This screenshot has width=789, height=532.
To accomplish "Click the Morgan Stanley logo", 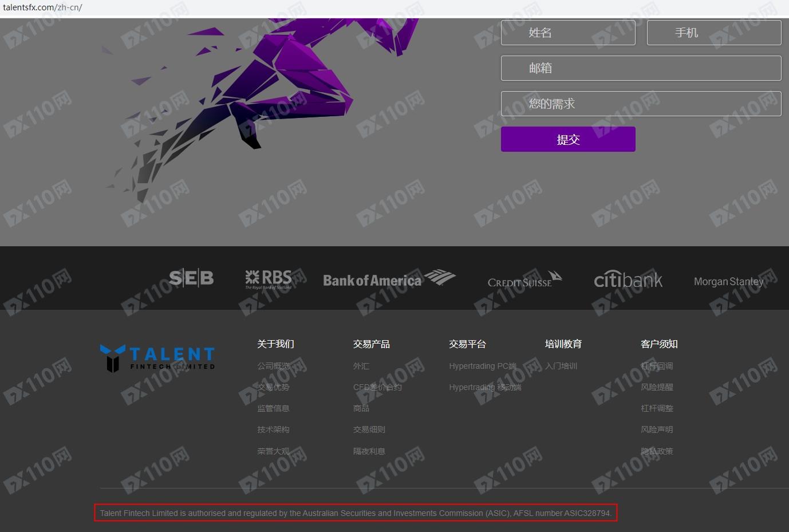I will click(x=728, y=281).
